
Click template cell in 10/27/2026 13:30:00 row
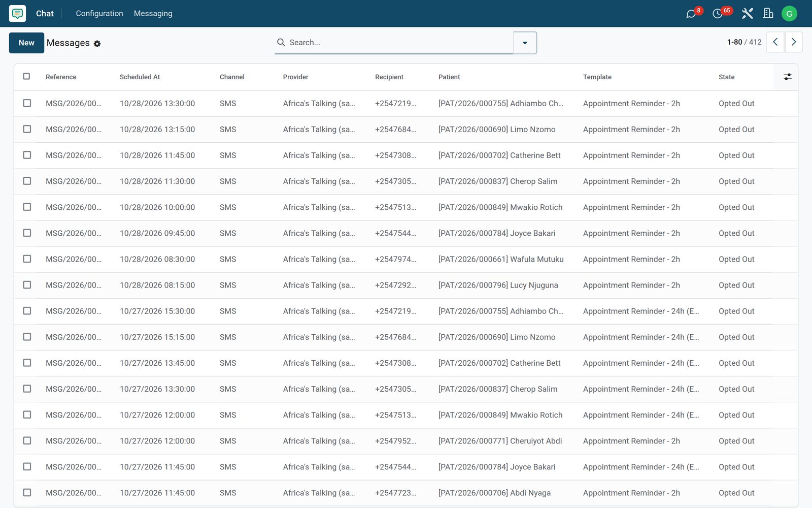641,389
